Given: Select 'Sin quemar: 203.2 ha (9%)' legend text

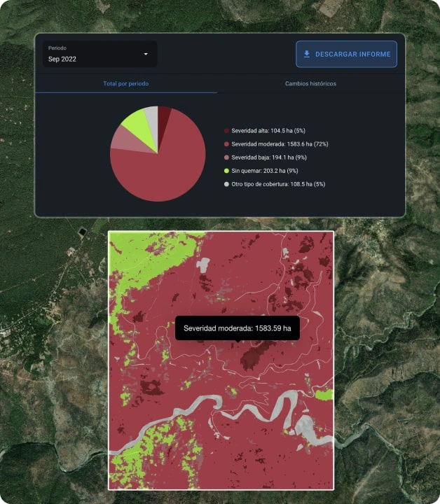Looking at the screenshot, I should (x=265, y=171).
